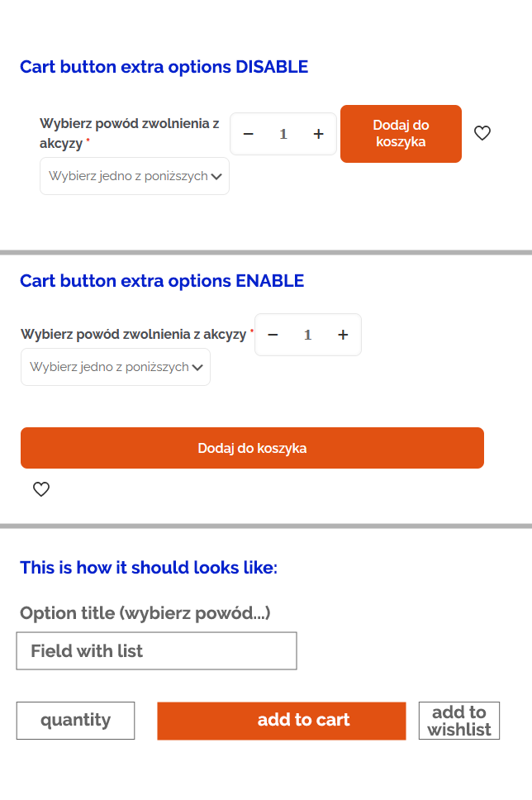
Task: Click the heart icon in the ENABLE section
Action: [40, 489]
